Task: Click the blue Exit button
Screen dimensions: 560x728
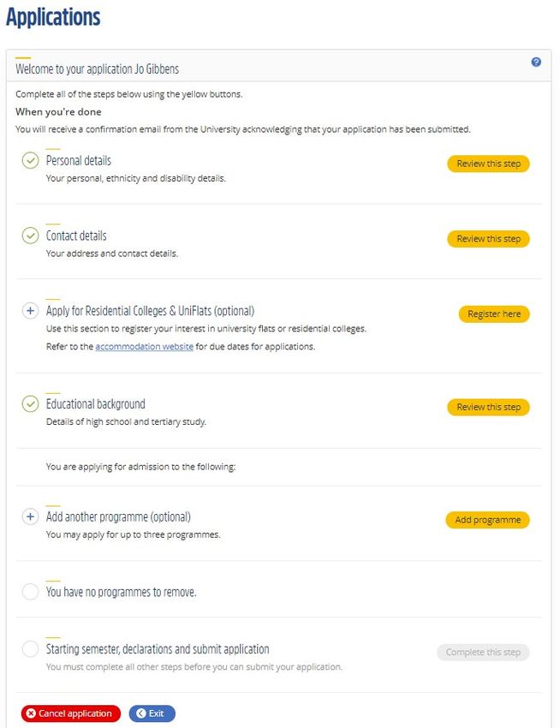Action: [x=152, y=713]
